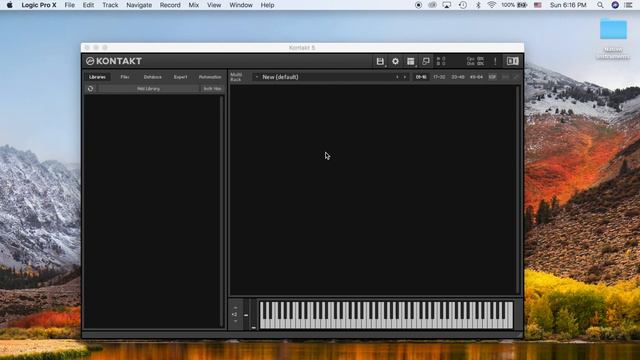640x360 pixels.
Task: Open the Mix menu
Action: tap(193, 5)
